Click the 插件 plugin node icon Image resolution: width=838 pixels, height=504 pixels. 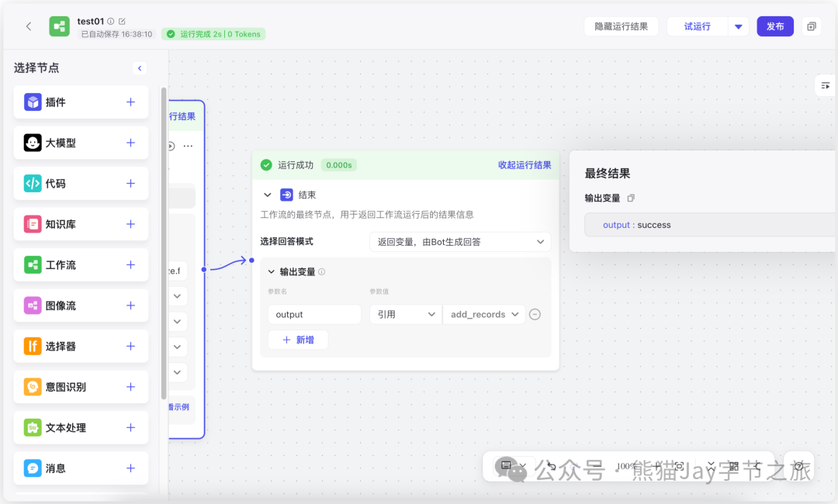[33, 102]
